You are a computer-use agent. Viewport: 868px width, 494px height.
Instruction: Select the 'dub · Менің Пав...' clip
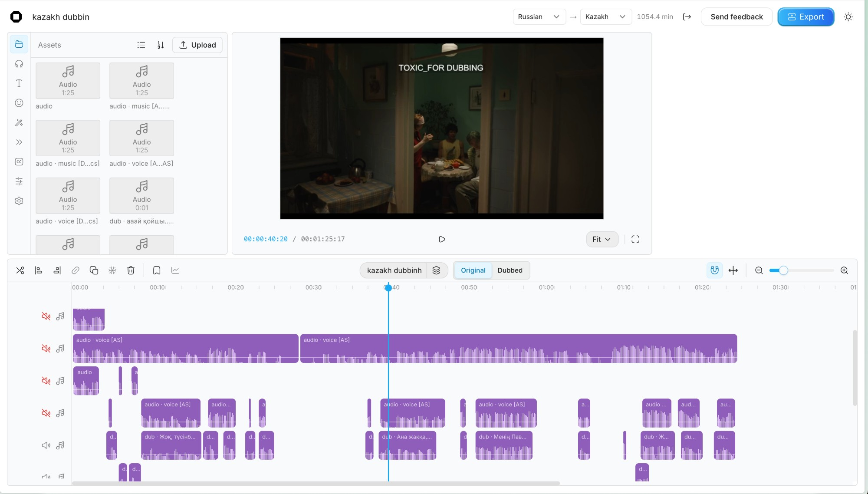[504, 445]
